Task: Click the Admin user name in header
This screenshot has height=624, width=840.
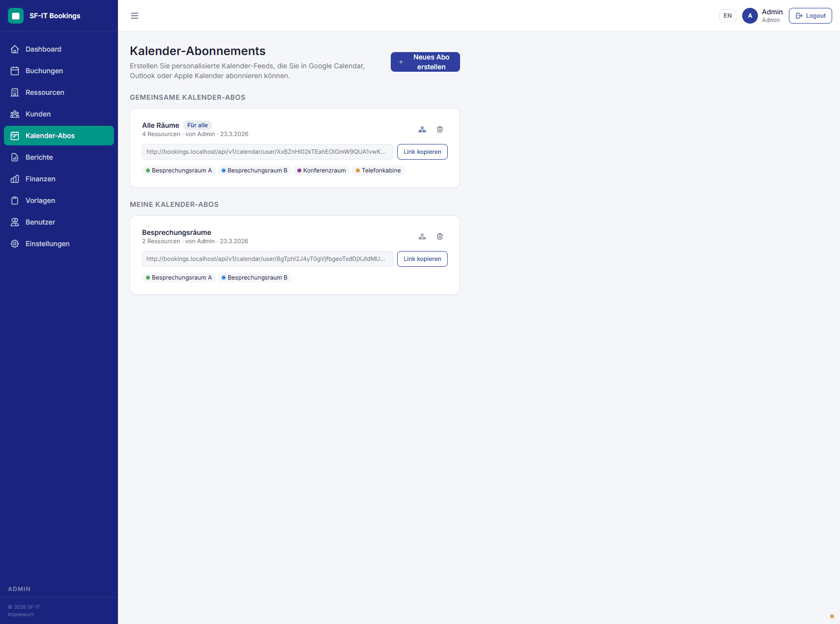Action: coord(772,12)
